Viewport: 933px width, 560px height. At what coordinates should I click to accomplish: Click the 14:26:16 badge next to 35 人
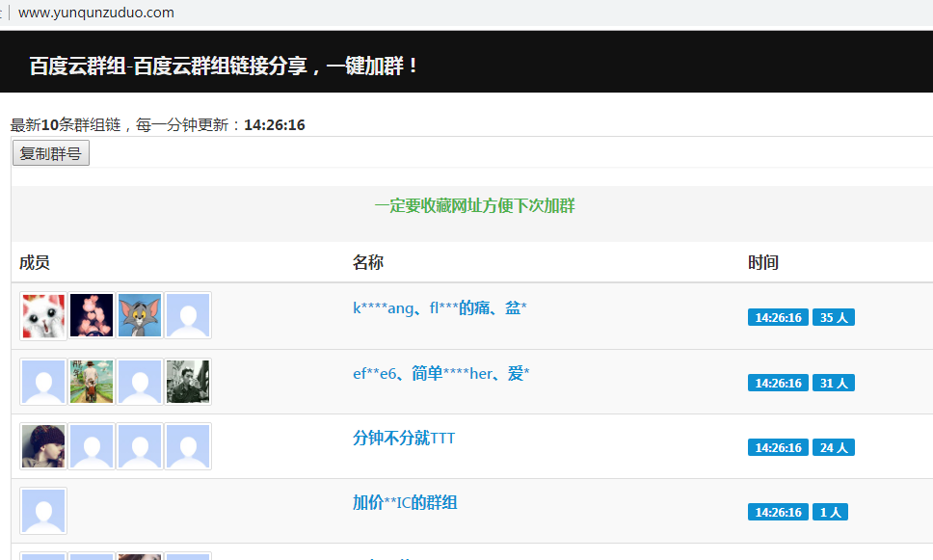[778, 317]
